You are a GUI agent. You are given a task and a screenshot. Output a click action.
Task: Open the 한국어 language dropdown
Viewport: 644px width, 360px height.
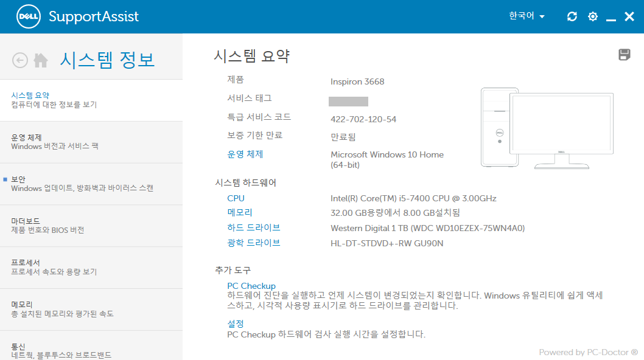click(527, 16)
